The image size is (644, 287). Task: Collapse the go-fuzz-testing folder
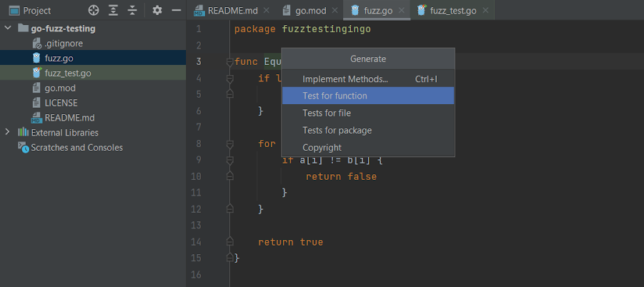click(x=7, y=29)
